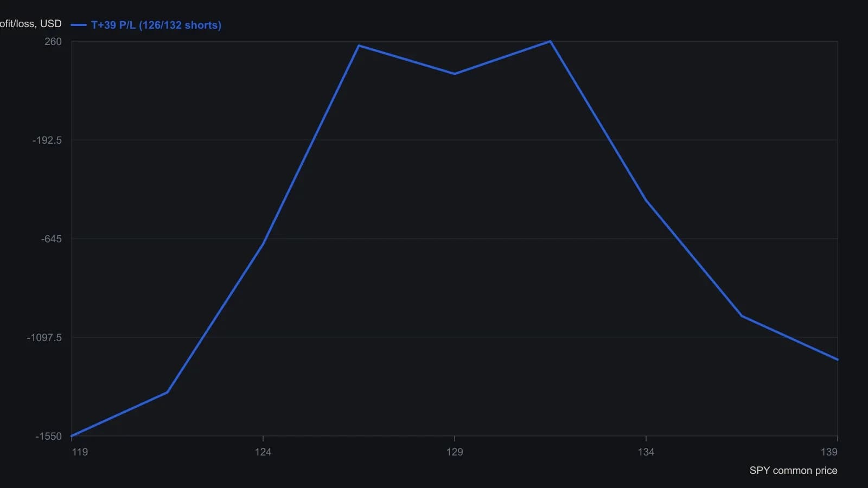868x488 pixels.
Task: Click the P/L line dip at price 129
Action: click(x=455, y=74)
